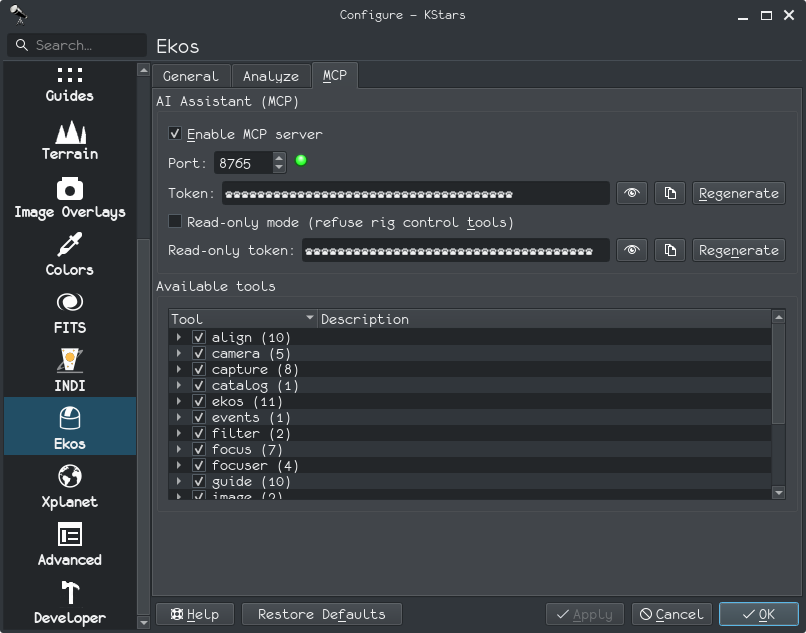Copy the main Token to clipboard
This screenshot has width=806, height=633.
[x=670, y=193]
